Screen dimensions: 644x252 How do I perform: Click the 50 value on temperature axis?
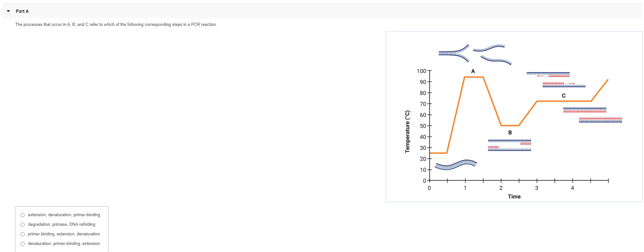tap(423, 126)
